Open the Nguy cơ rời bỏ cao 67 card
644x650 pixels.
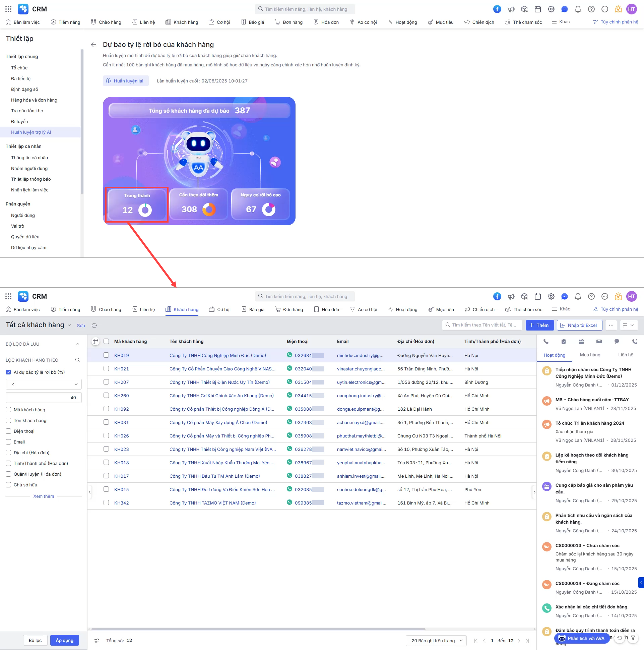(x=261, y=204)
